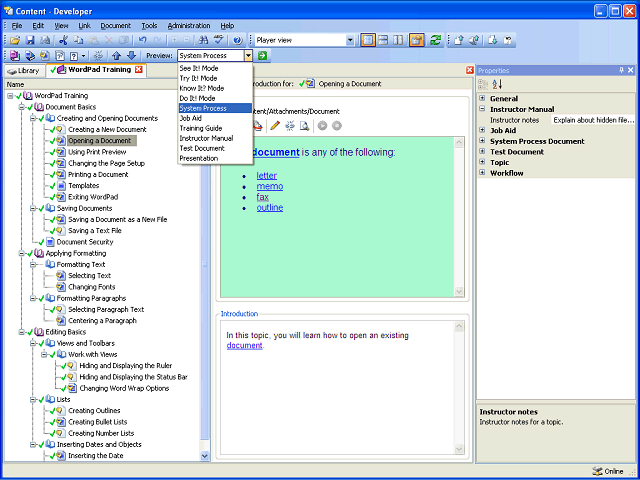Click the Save floppy disk icon
This screenshot has height=480, width=640.
pos(30,40)
